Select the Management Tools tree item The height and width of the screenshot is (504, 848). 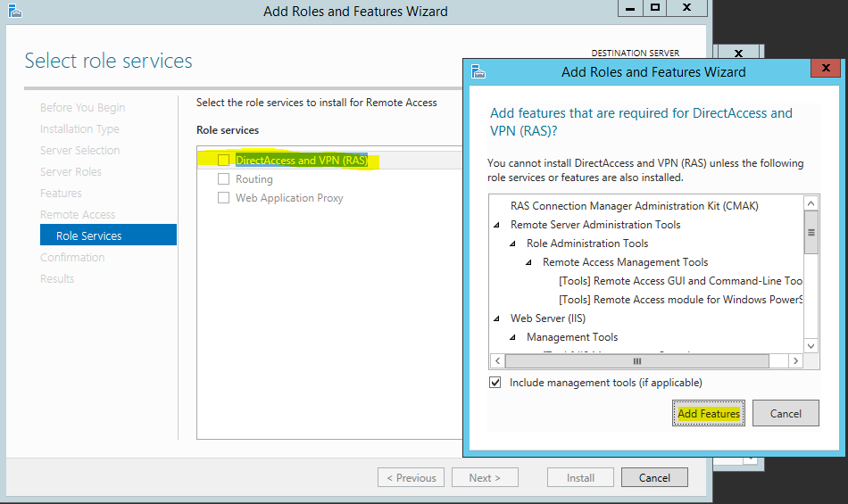pyautogui.click(x=572, y=337)
